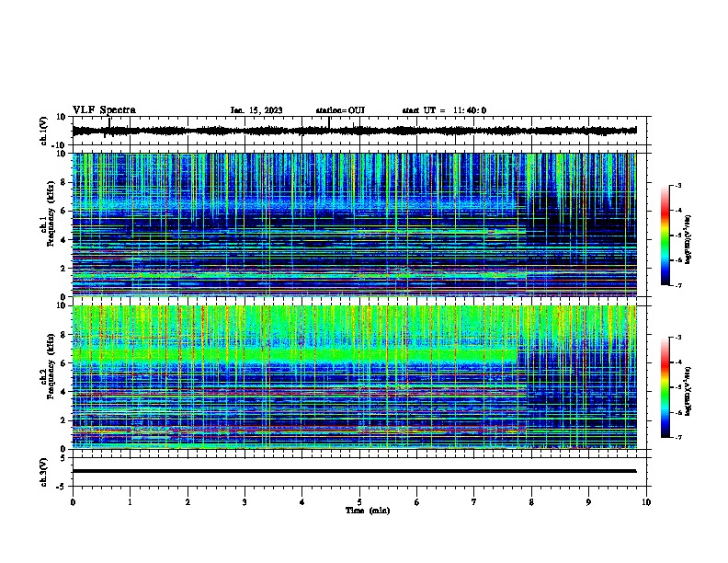This screenshot has width=728, height=563.
Task: Click inside the ch.2 spectrogram plot
Action: pyautogui.click(x=354, y=377)
